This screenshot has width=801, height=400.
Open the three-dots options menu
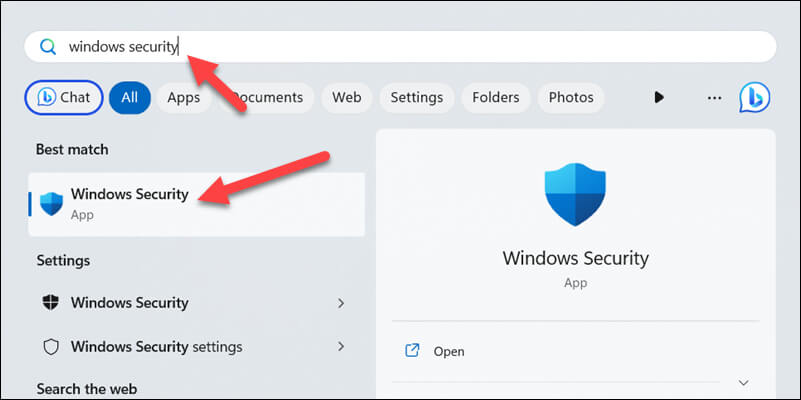pyautogui.click(x=714, y=98)
